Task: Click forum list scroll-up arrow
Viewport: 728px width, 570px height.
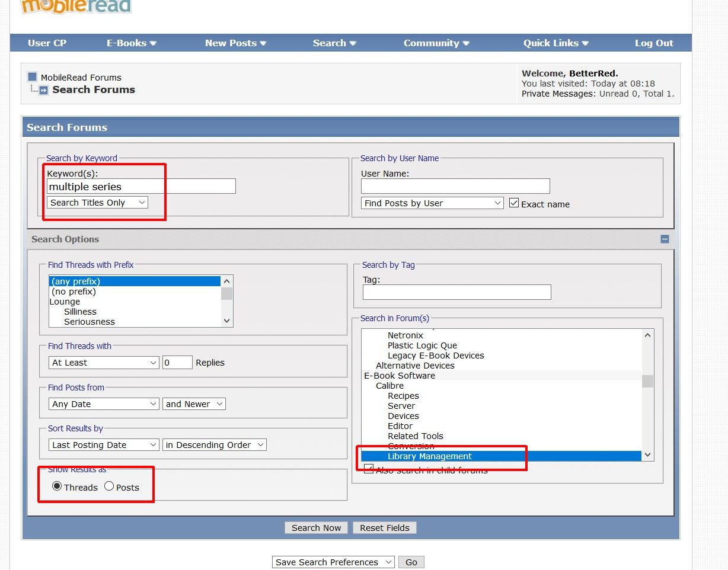Action: [647, 335]
